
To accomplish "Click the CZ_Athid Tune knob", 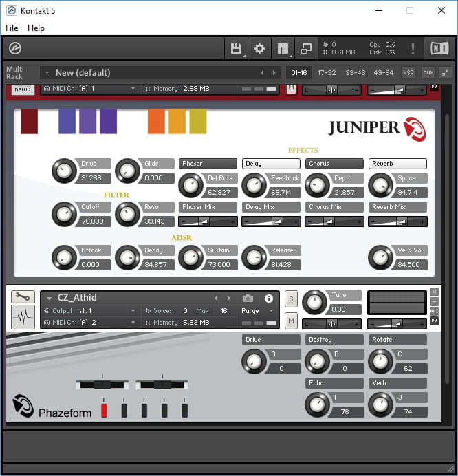I will 314,302.
